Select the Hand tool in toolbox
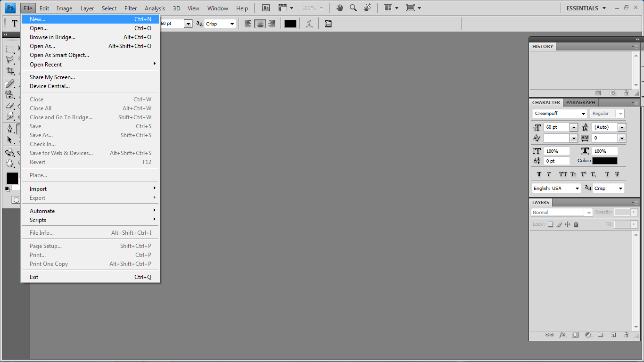644x362 pixels. pyautogui.click(x=9, y=163)
